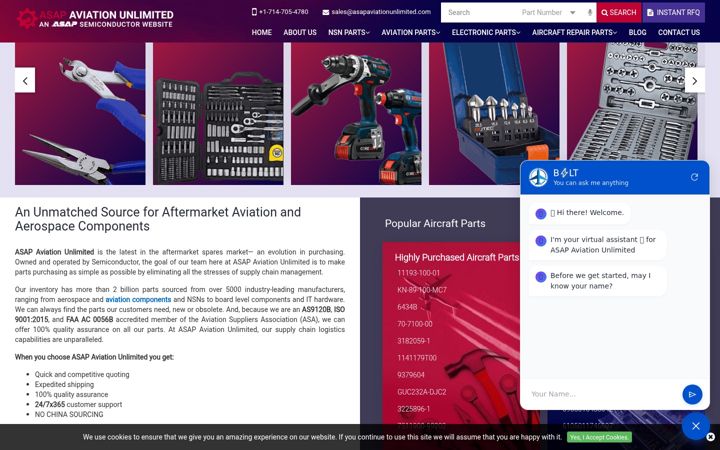Click the '24/7x365 customer support' list item

(78, 405)
